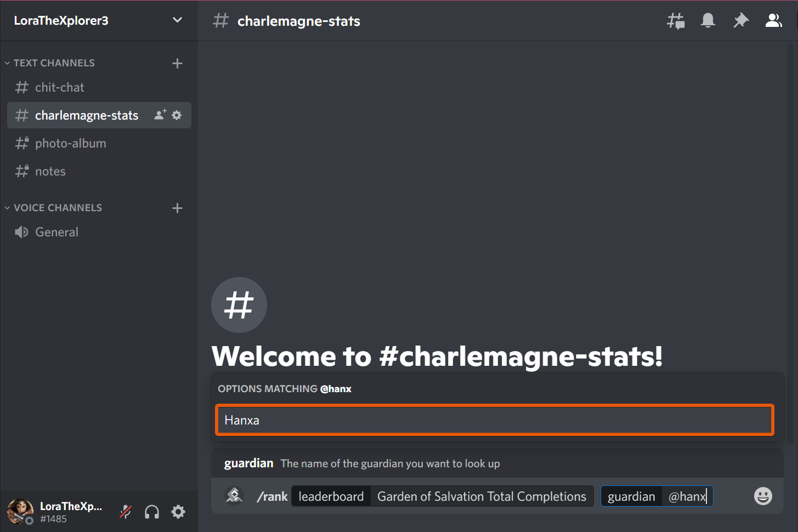Click the #1485 user tag text
The height and width of the screenshot is (532, 798).
coord(53,519)
